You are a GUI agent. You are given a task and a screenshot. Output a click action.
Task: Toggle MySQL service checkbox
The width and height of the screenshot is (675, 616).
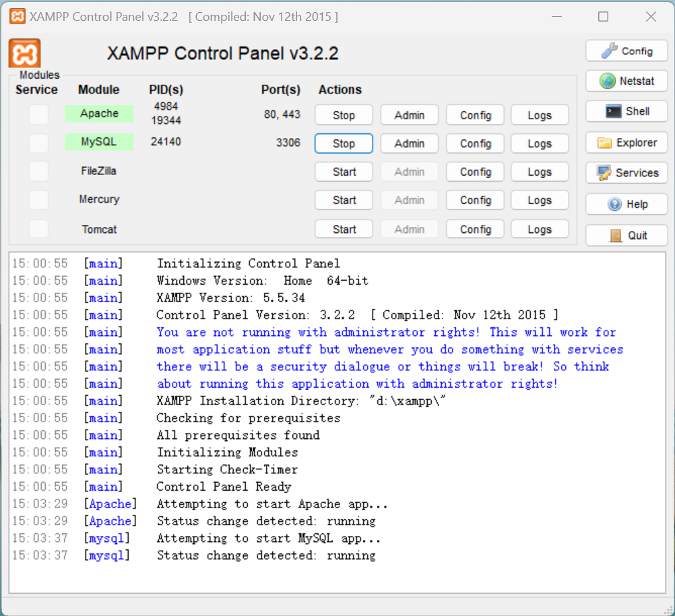pos(39,143)
